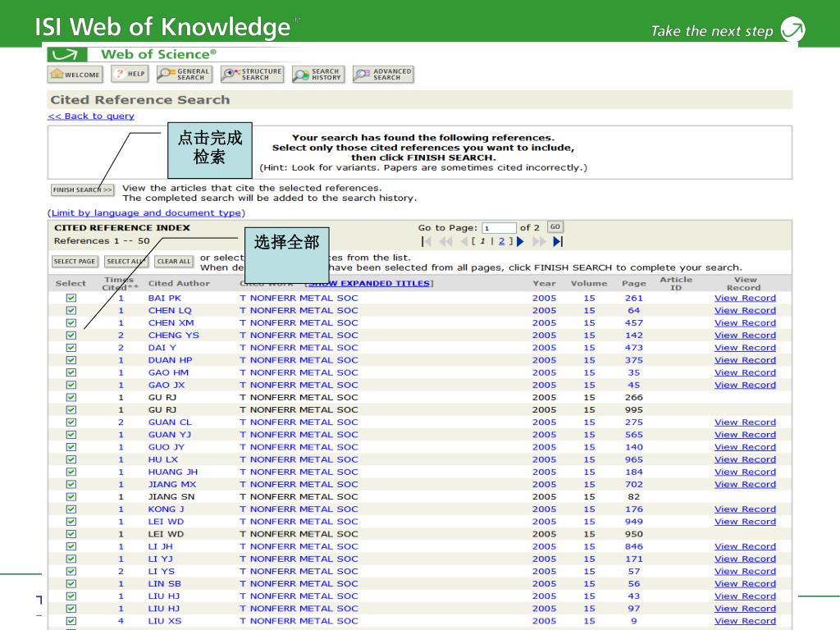
Task: View Record for LIN SB
Action: [745, 583]
